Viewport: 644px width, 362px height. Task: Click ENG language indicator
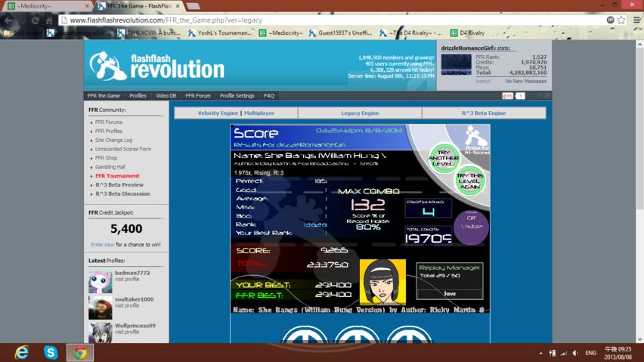pyautogui.click(x=590, y=353)
